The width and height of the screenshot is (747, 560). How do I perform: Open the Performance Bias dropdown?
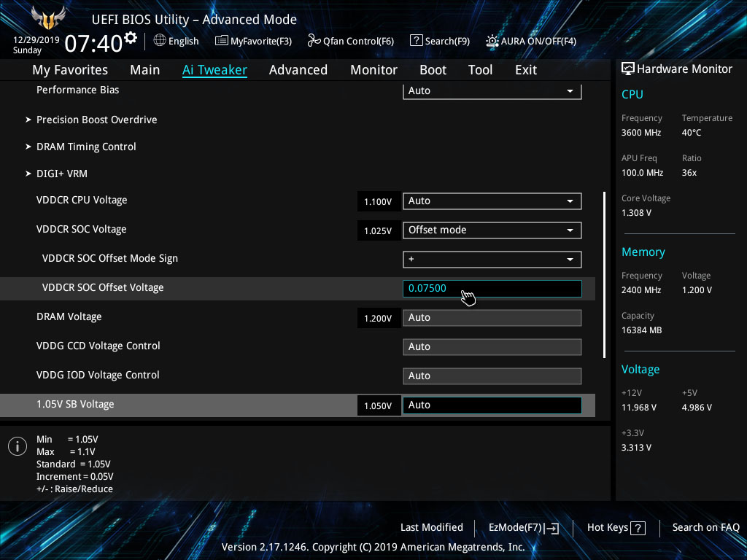[492, 91]
